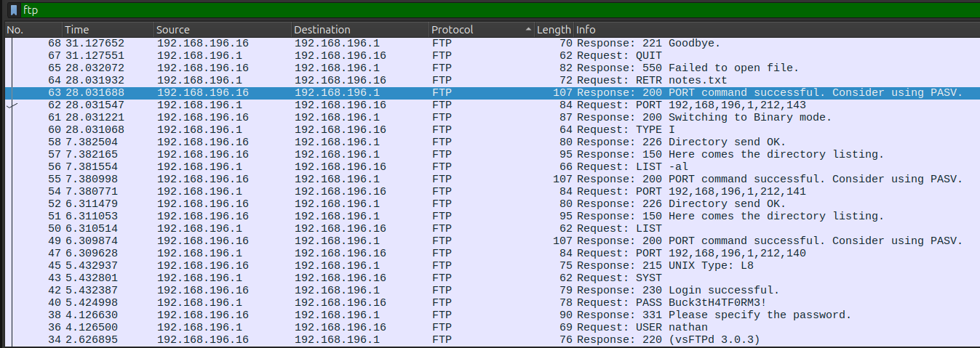Click the Source column header
Image resolution: width=980 pixels, height=348 pixels.
pyautogui.click(x=222, y=30)
